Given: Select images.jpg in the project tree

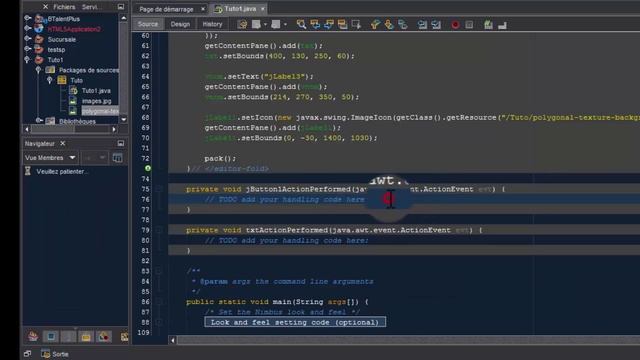Looking at the screenshot, I should coord(96,101).
